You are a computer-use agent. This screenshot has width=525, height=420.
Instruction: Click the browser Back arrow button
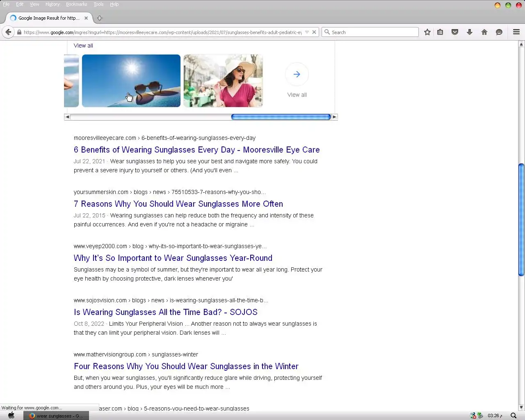coord(8,32)
